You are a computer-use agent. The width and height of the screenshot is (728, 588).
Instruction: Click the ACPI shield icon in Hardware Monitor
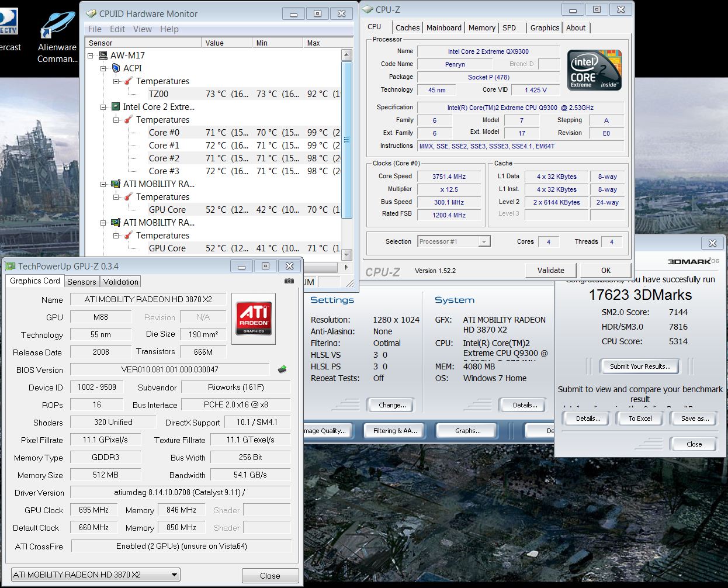[x=116, y=68]
